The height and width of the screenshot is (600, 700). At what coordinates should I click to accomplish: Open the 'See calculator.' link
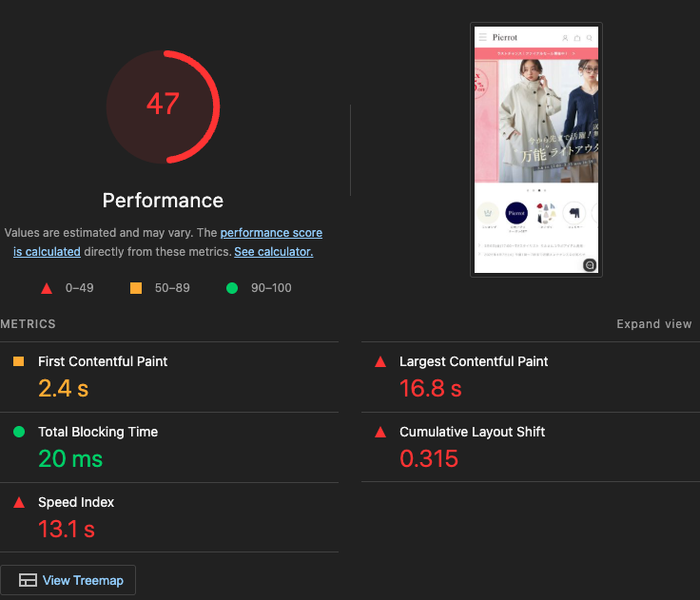(x=273, y=252)
